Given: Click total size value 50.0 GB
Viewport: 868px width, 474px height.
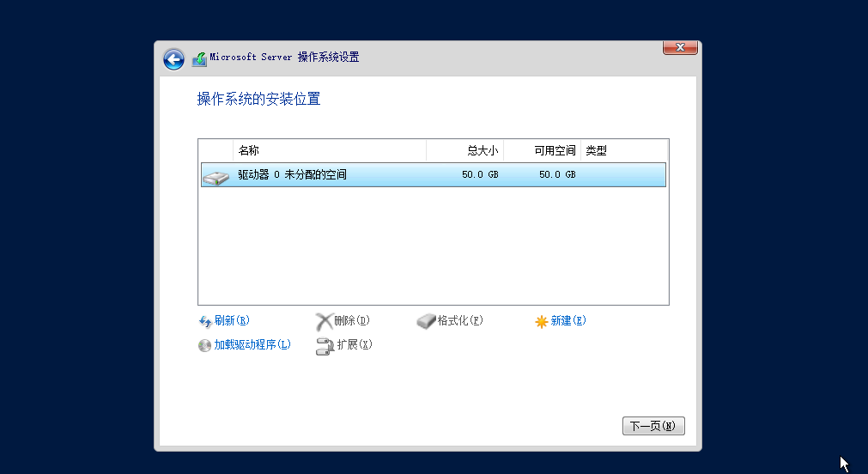Looking at the screenshot, I should pos(480,174).
